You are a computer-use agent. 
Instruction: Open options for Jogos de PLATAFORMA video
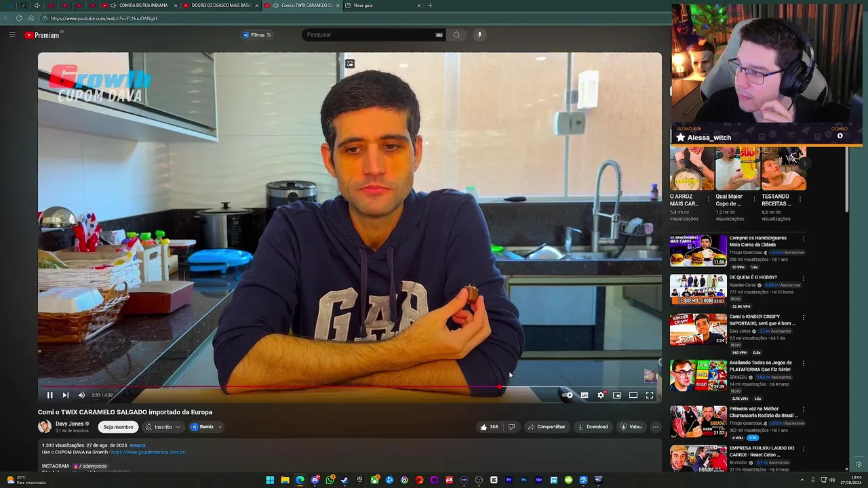click(x=804, y=363)
